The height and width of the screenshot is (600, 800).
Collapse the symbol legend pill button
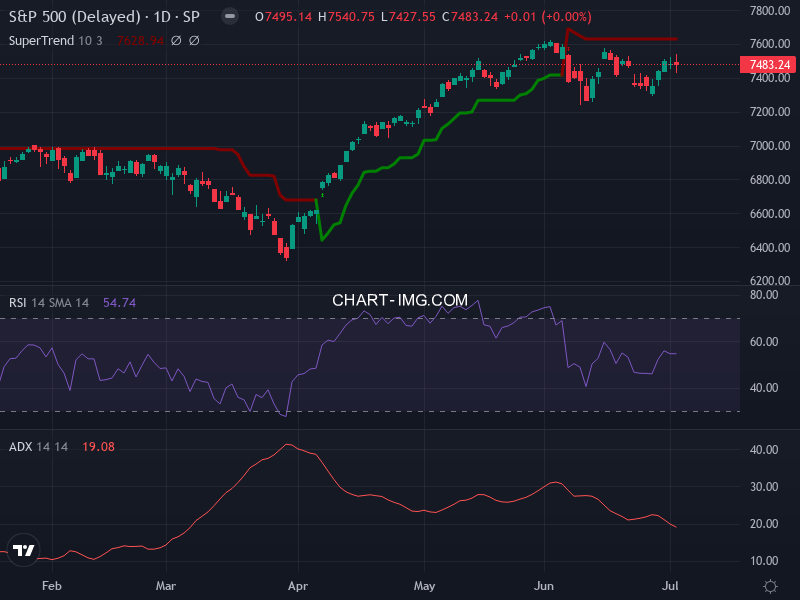tap(230, 16)
